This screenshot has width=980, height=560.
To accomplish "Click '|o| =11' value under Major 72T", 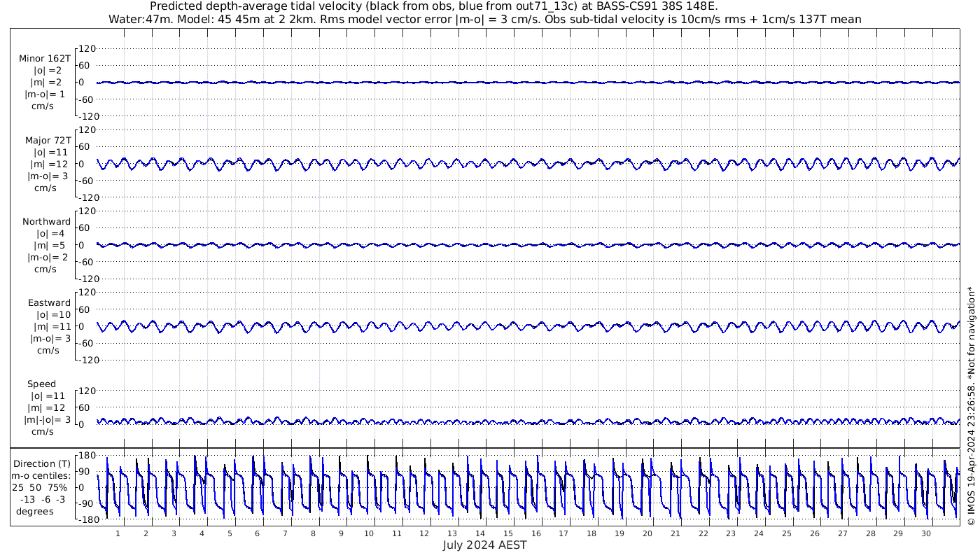I will [x=51, y=152].
